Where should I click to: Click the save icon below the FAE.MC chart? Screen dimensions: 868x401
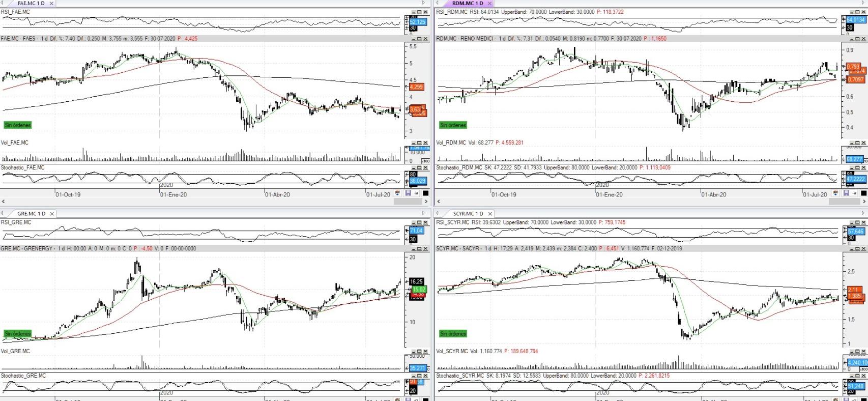tap(408, 193)
